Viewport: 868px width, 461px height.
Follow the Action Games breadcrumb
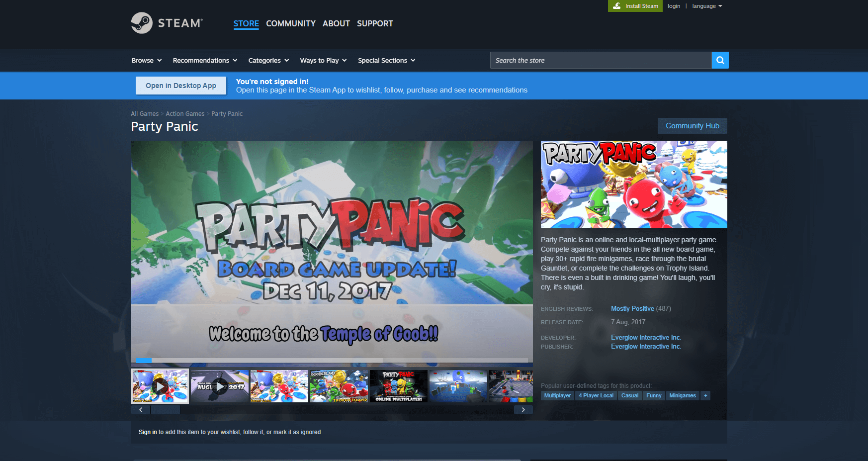185,114
